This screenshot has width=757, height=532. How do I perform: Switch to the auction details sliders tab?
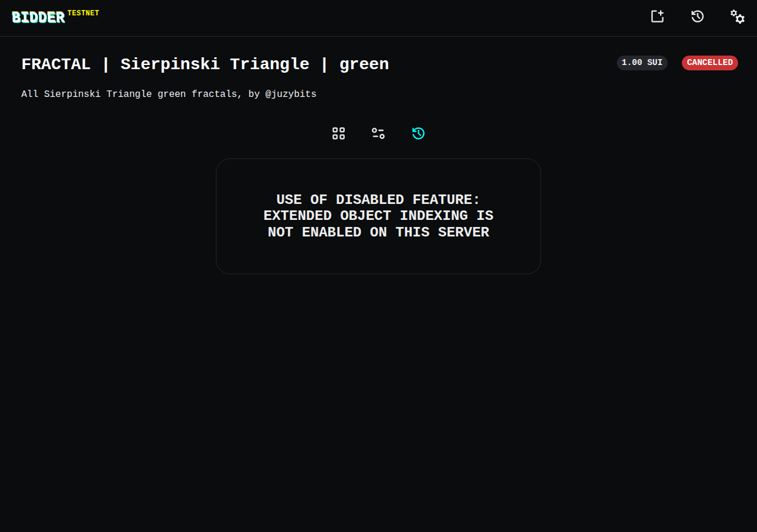(378, 134)
